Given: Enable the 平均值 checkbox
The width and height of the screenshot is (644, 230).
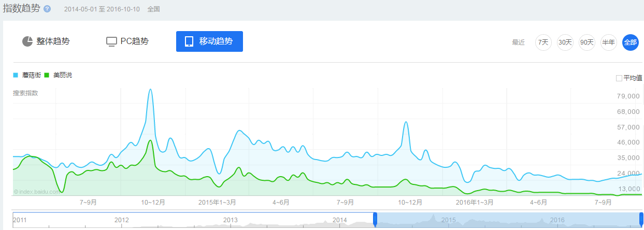Looking at the screenshot, I should click(x=619, y=78).
